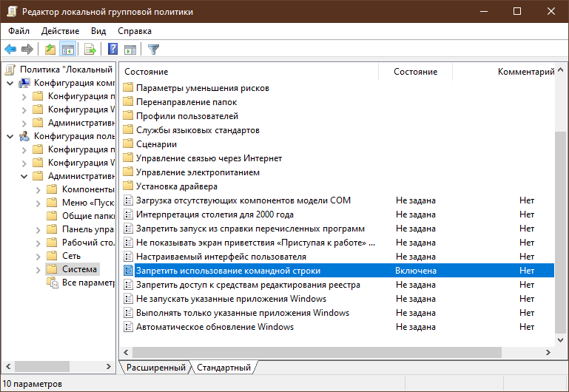Select 'Не показывать экран приветствия' policy
This screenshot has height=392, width=569.
255,243
